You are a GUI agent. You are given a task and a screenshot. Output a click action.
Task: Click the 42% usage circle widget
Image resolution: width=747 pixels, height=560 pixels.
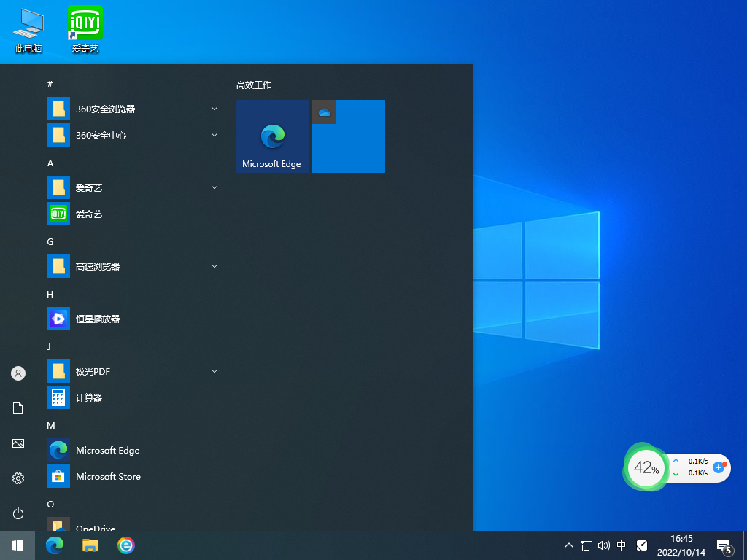click(x=646, y=467)
